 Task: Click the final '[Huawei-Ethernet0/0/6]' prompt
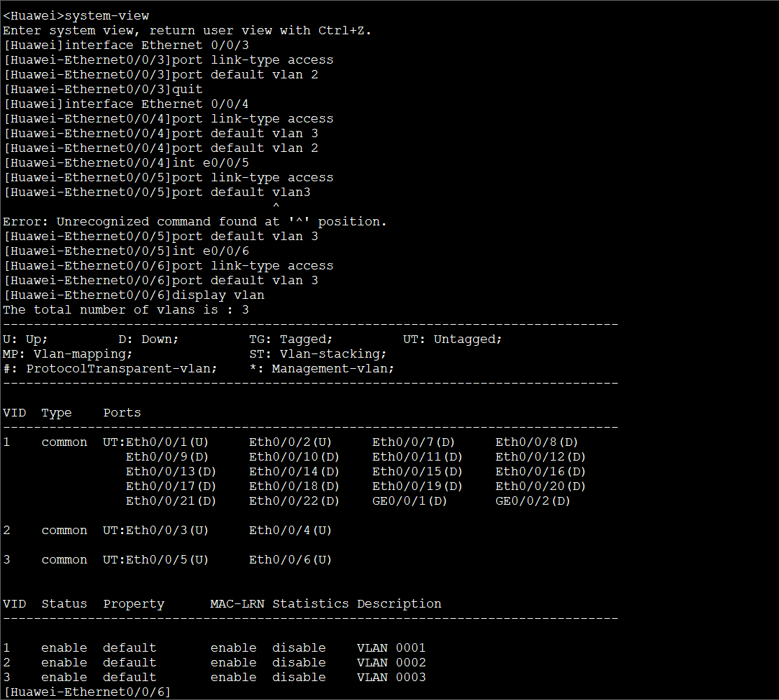click(87, 692)
